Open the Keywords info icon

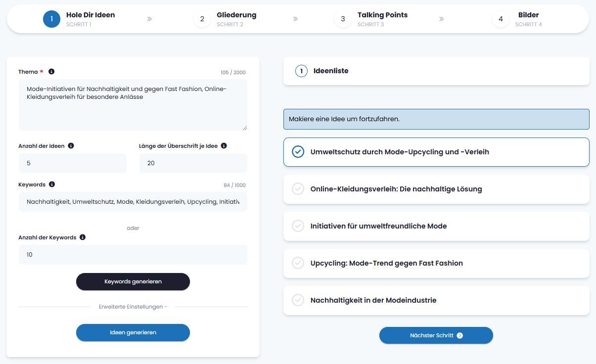(x=52, y=184)
